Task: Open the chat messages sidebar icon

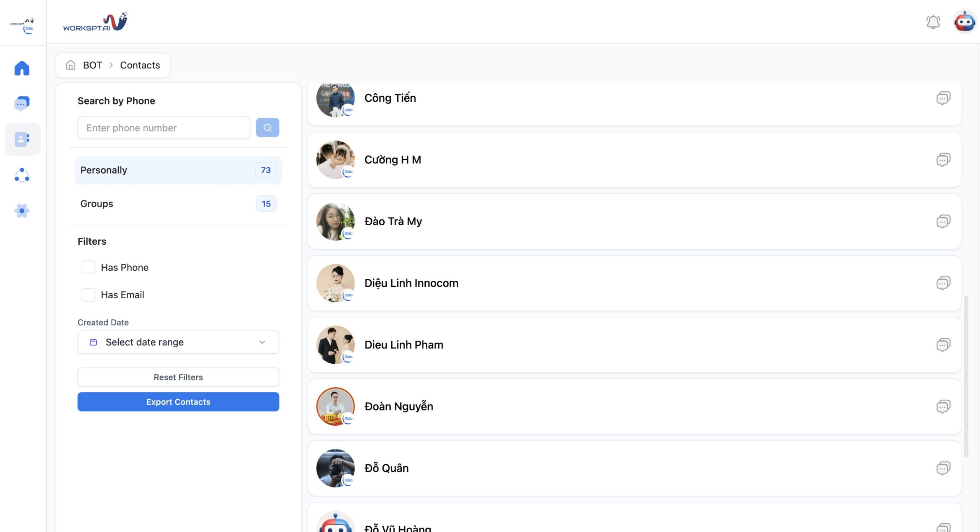Action: point(22,103)
